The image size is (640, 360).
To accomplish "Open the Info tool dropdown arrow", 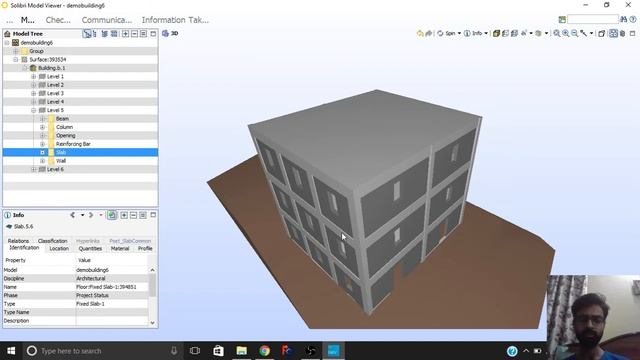I will pyautogui.click(x=486, y=33).
